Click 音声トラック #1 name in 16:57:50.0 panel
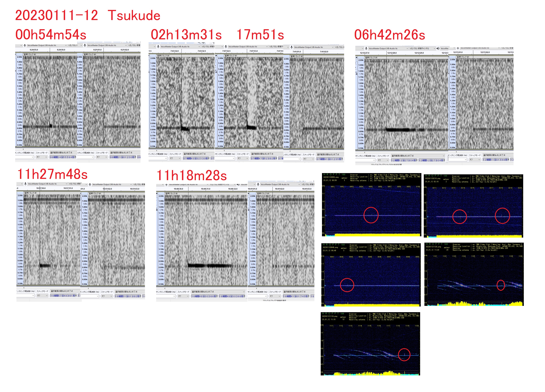Image resolution: width=545 pixels, height=392 pixels. click(30, 193)
